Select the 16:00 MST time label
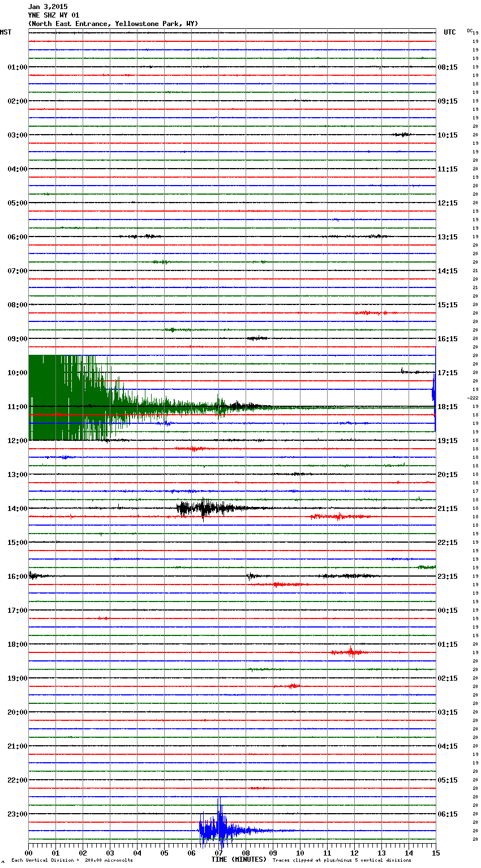 tap(18, 577)
